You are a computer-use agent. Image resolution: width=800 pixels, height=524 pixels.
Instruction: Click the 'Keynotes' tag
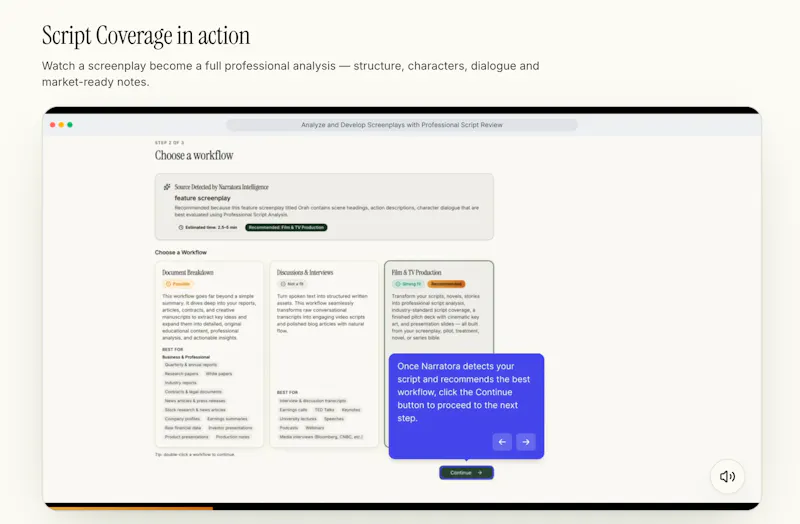351,410
